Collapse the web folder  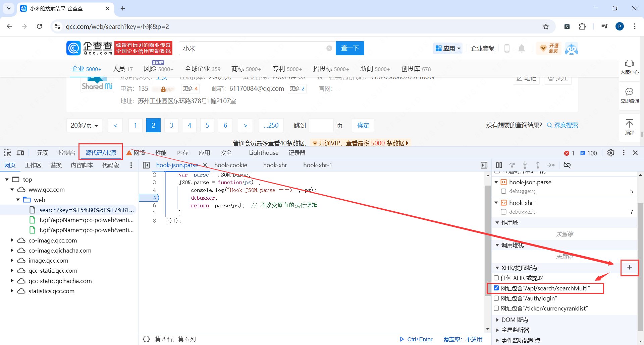18,200
